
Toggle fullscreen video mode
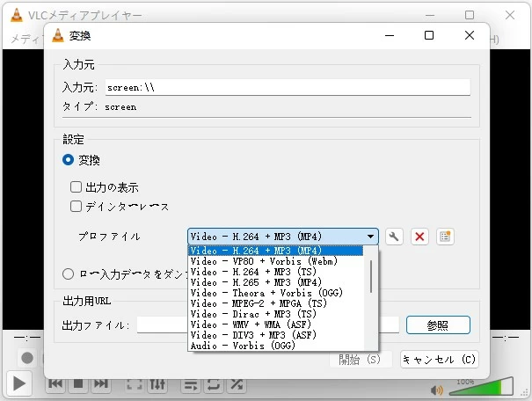coord(135,384)
